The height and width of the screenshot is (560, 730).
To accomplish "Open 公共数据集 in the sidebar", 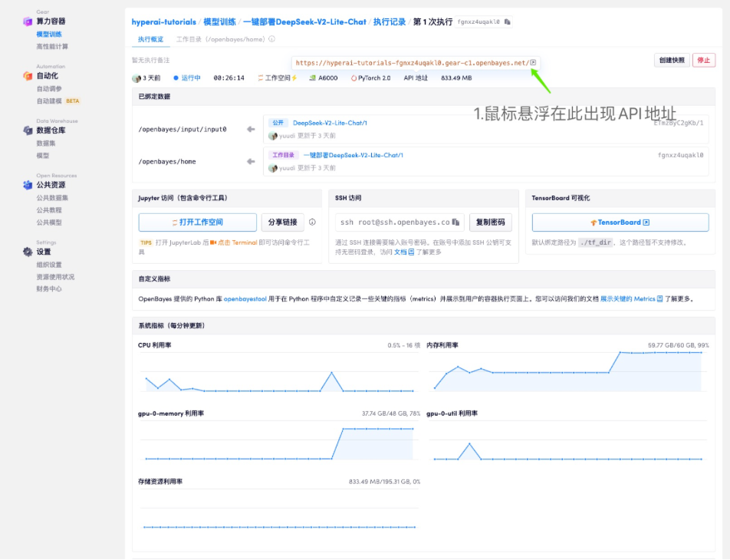I will pyautogui.click(x=52, y=198).
